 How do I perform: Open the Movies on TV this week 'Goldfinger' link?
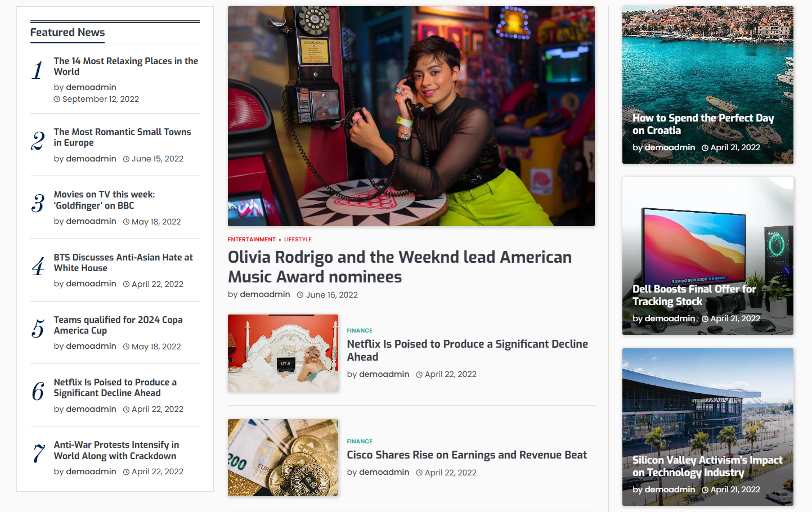click(105, 200)
